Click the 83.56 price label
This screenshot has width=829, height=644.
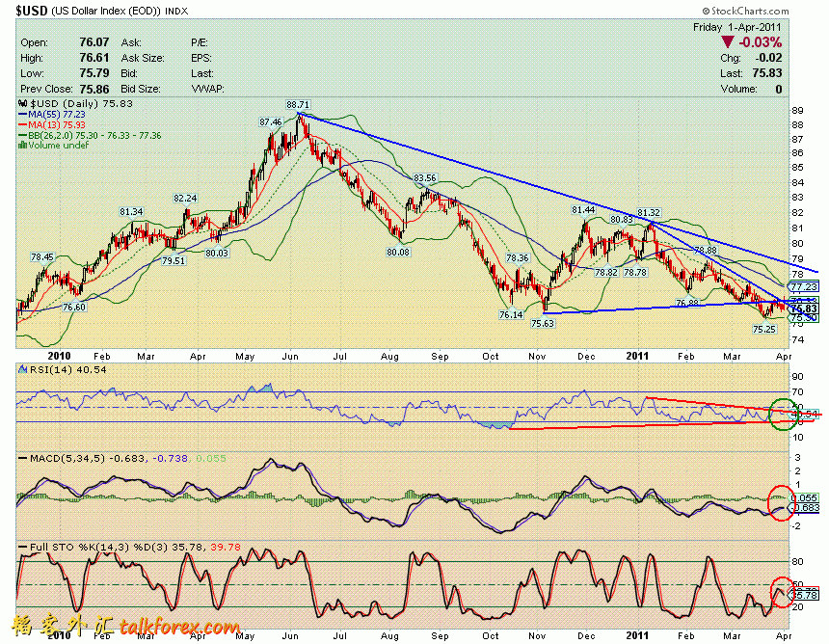point(425,178)
